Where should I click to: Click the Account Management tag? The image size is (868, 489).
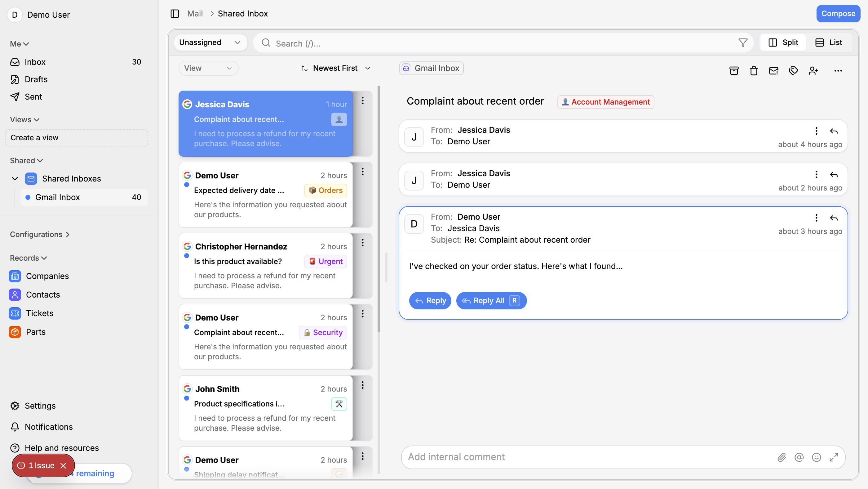(x=605, y=102)
